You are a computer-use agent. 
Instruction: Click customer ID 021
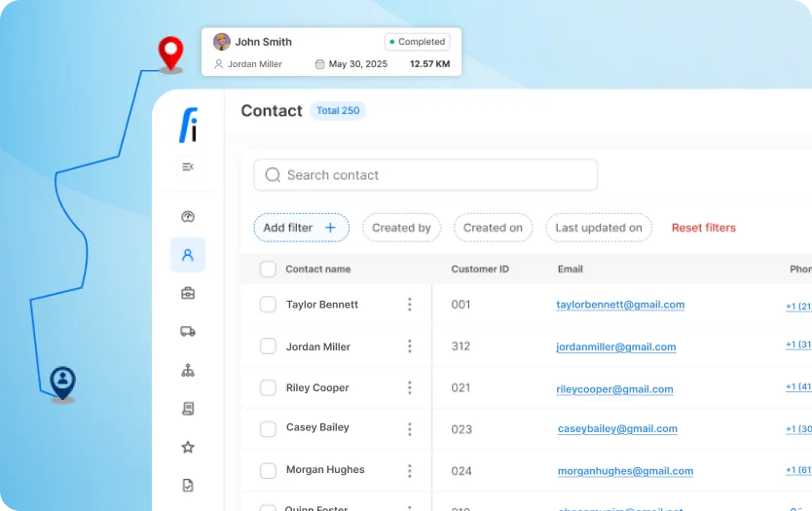tap(461, 387)
